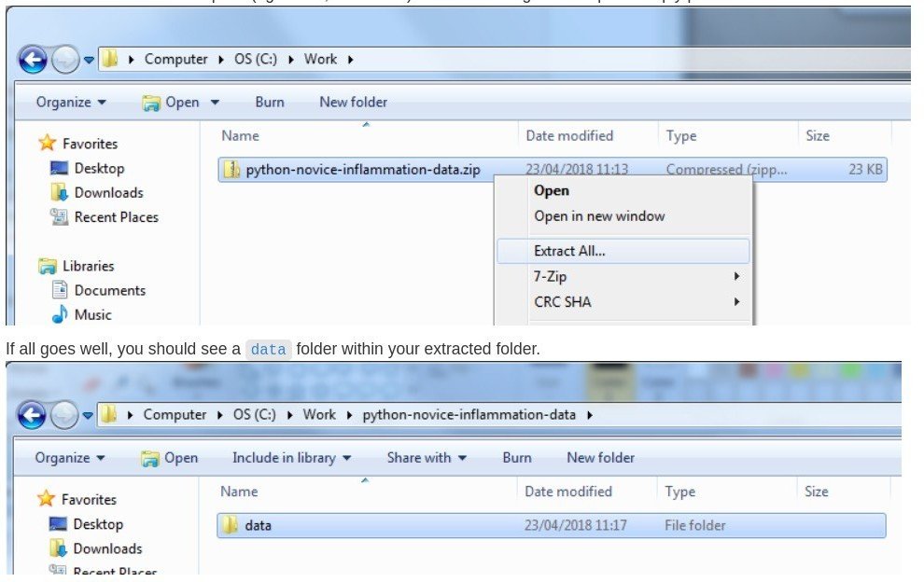Expand arrow after python-novice-inflammation-data breadcrumb

coord(590,415)
